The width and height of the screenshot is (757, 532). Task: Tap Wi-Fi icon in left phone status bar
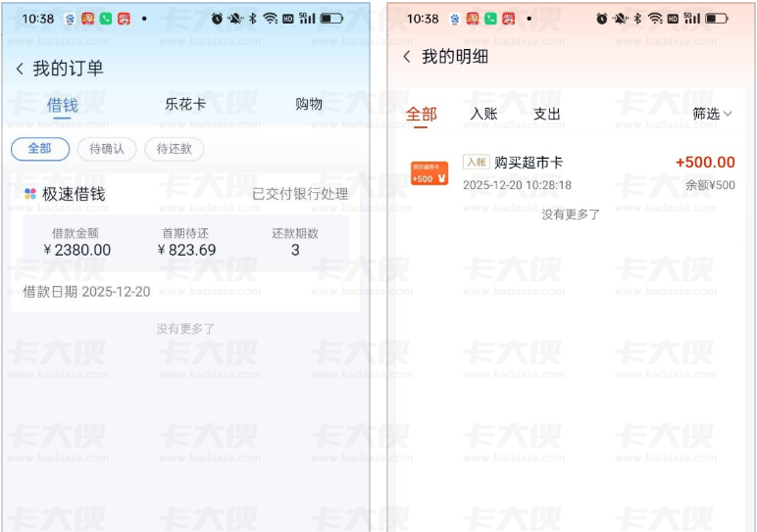tap(271, 19)
